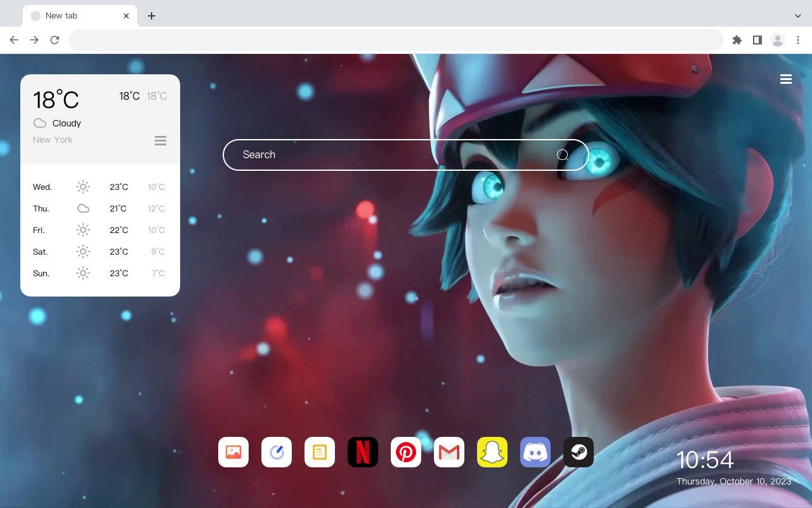
Task: Click Saturday's 9°C low temperature
Action: tap(158, 251)
